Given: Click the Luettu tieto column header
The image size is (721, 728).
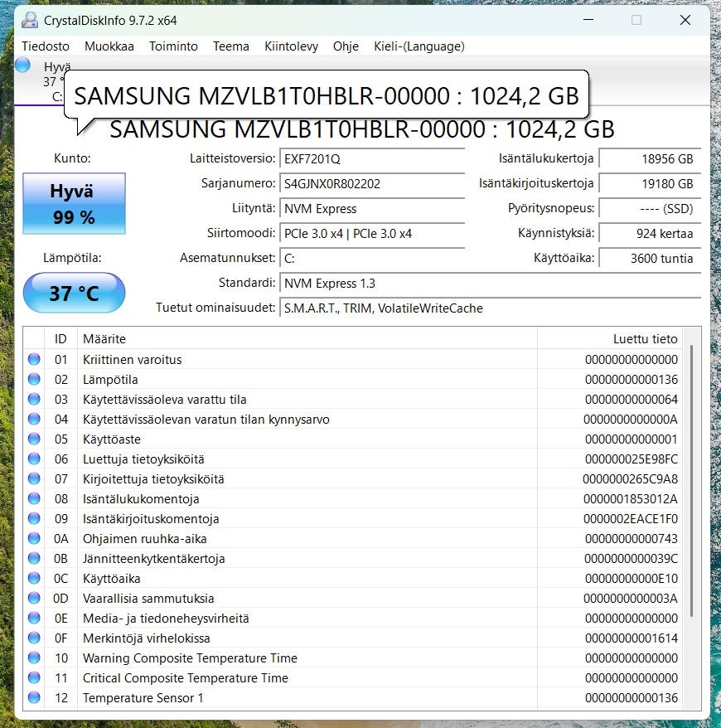Looking at the screenshot, I should [x=610, y=338].
